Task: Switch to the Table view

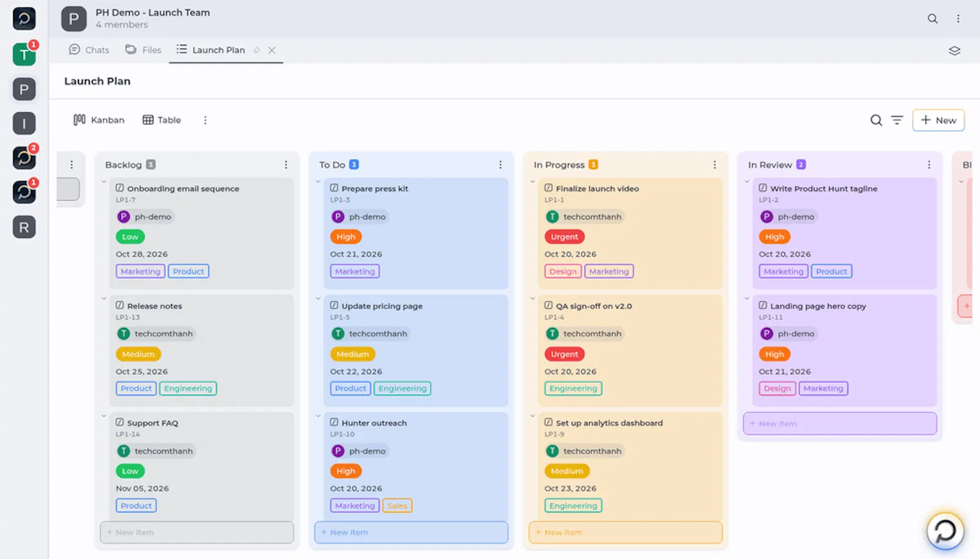Action: (162, 120)
